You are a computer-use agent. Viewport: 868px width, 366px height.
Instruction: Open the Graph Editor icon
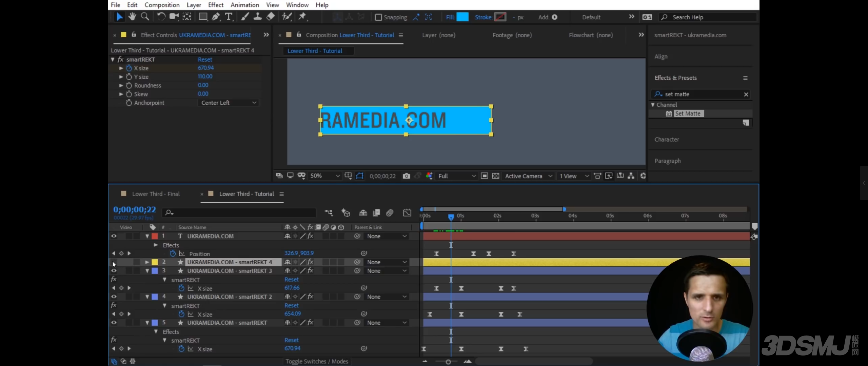pyautogui.click(x=407, y=213)
